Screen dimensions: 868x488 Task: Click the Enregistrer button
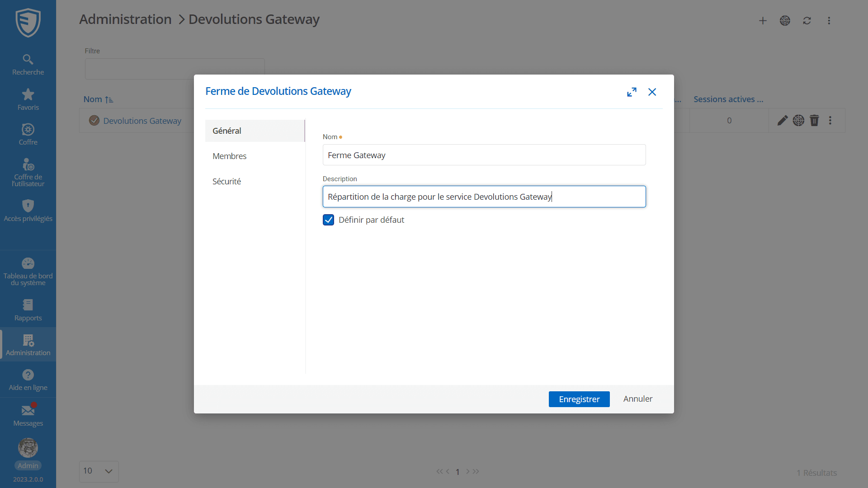[x=579, y=399]
